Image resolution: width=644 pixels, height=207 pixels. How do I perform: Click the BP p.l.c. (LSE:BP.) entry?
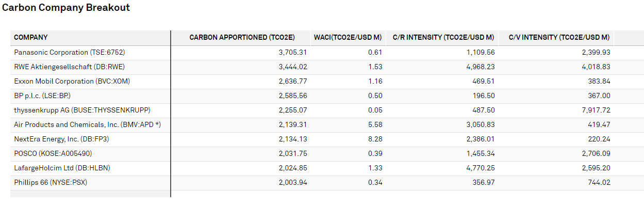coord(42,95)
